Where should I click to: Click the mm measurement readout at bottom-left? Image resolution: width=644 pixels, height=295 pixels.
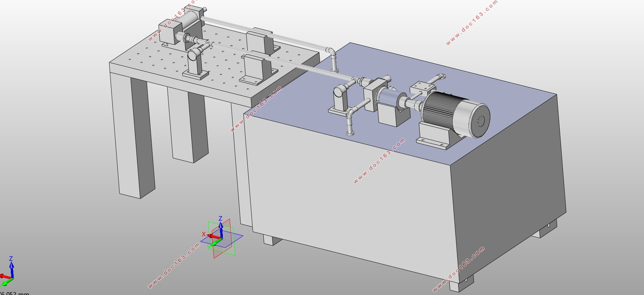click(15, 293)
